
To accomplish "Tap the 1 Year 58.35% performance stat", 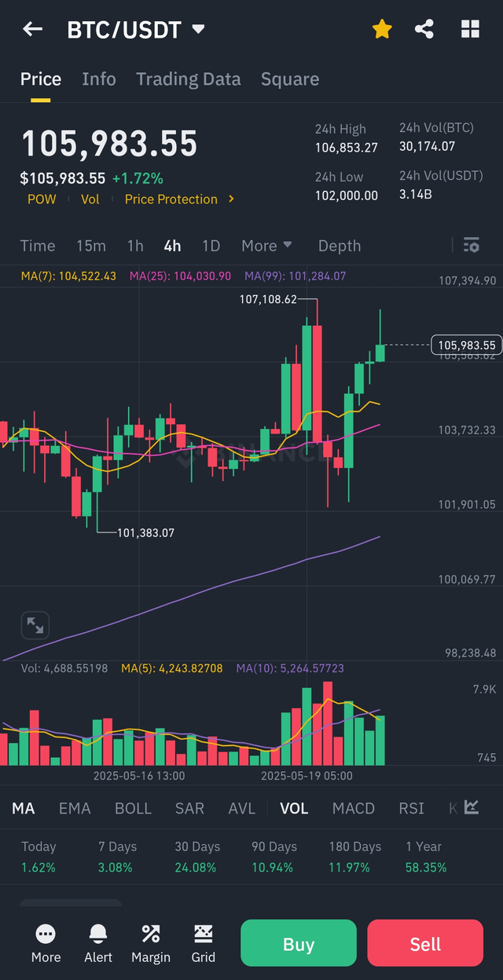I will click(427, 857).
